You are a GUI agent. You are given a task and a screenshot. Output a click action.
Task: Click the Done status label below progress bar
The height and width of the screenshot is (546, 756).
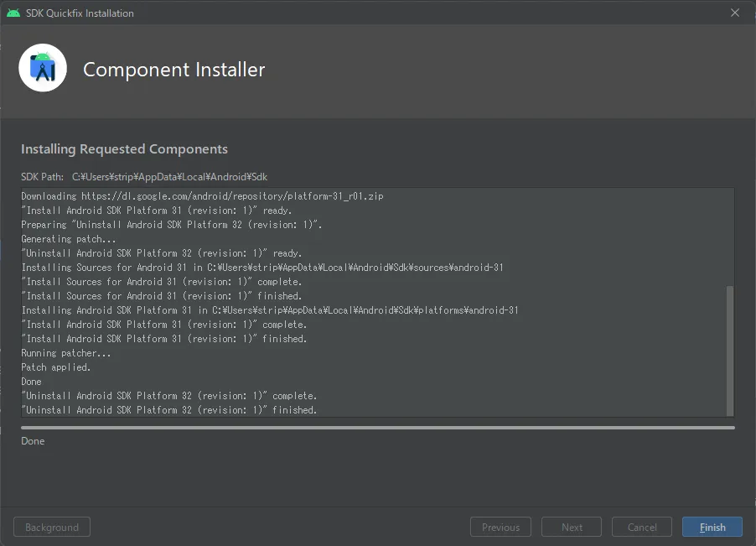33,441
